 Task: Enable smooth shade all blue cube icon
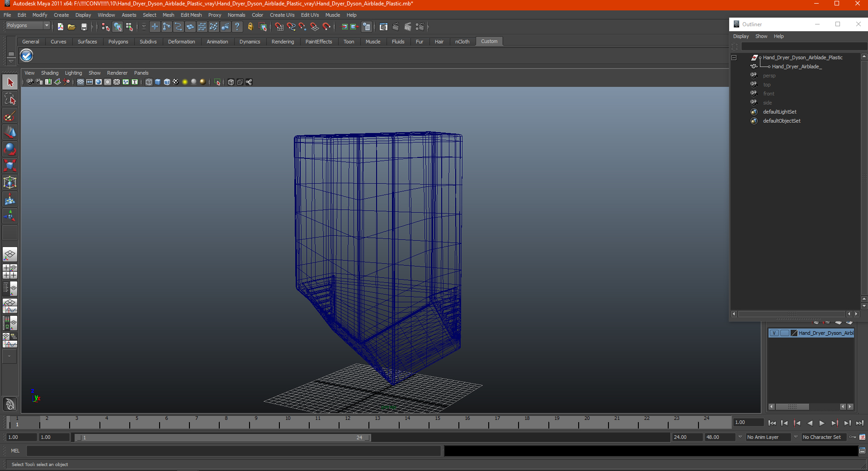click(158, 82)
